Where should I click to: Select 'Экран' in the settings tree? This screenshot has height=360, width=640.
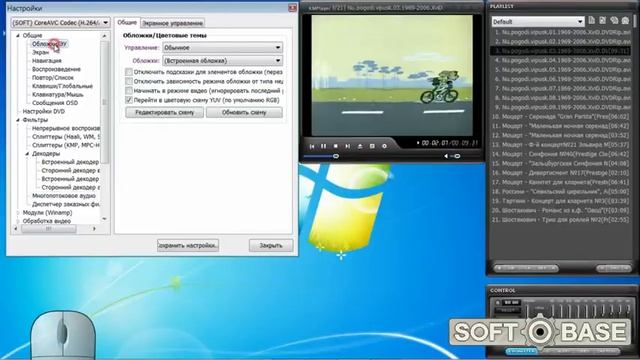(40, 52)
